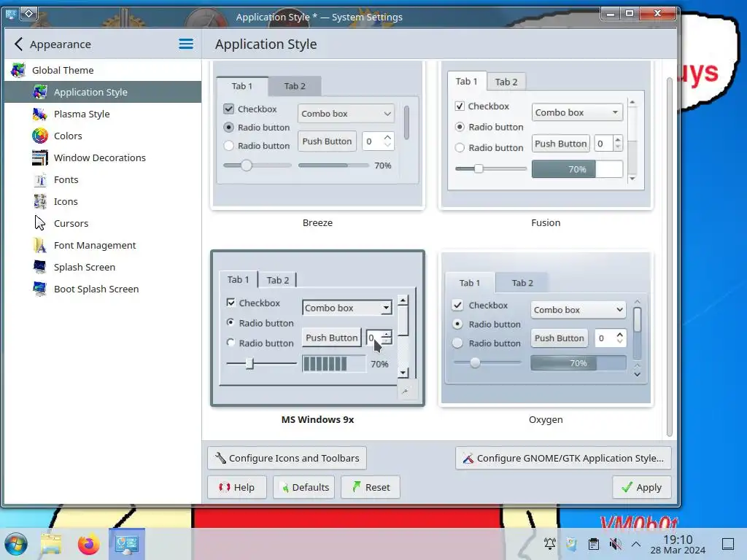Click the Icons category icon
Screen dimensions: 747x560
click(x=40, y=201)
